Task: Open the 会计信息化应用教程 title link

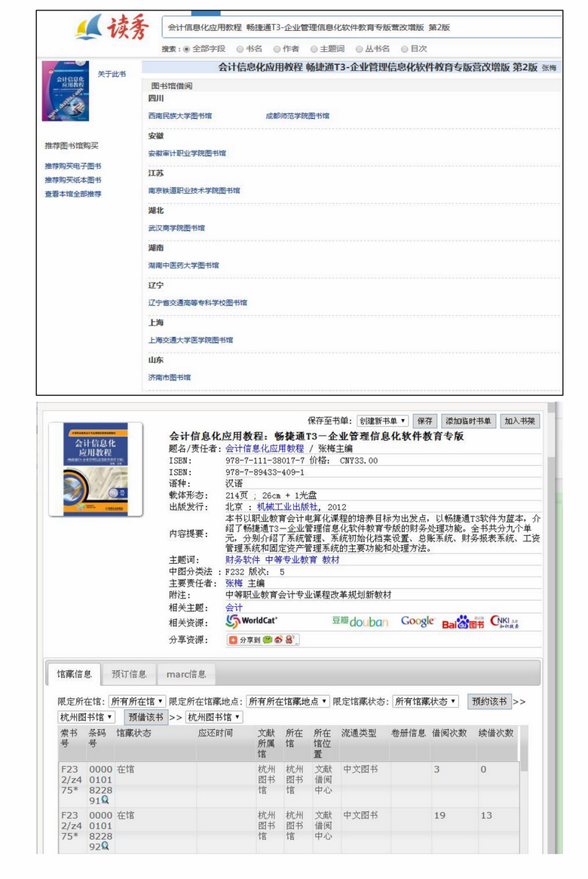Action: coord(265,449)
